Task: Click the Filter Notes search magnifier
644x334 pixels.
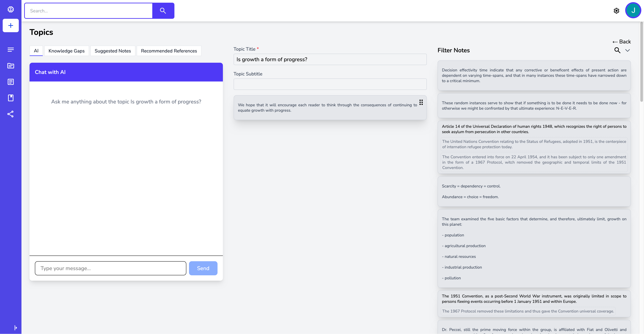Action: (x=617, y=50)
